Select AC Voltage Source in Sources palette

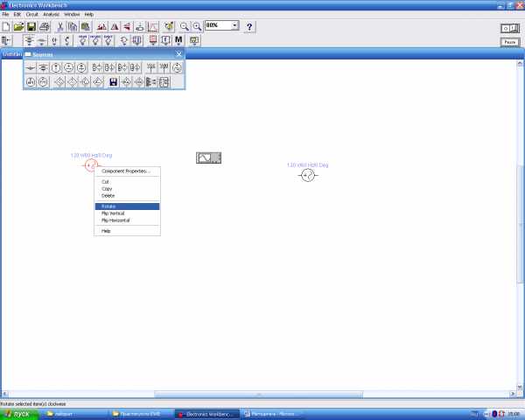[x=68, y=68]
